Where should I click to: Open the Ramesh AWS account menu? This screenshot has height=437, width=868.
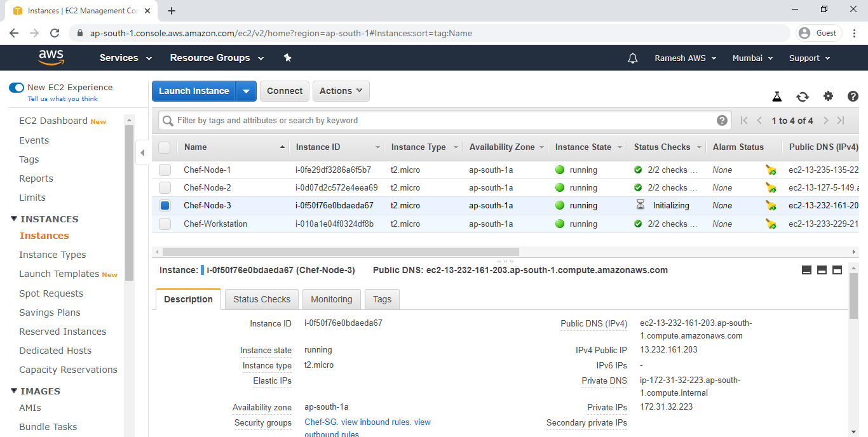tap(686, 58)
